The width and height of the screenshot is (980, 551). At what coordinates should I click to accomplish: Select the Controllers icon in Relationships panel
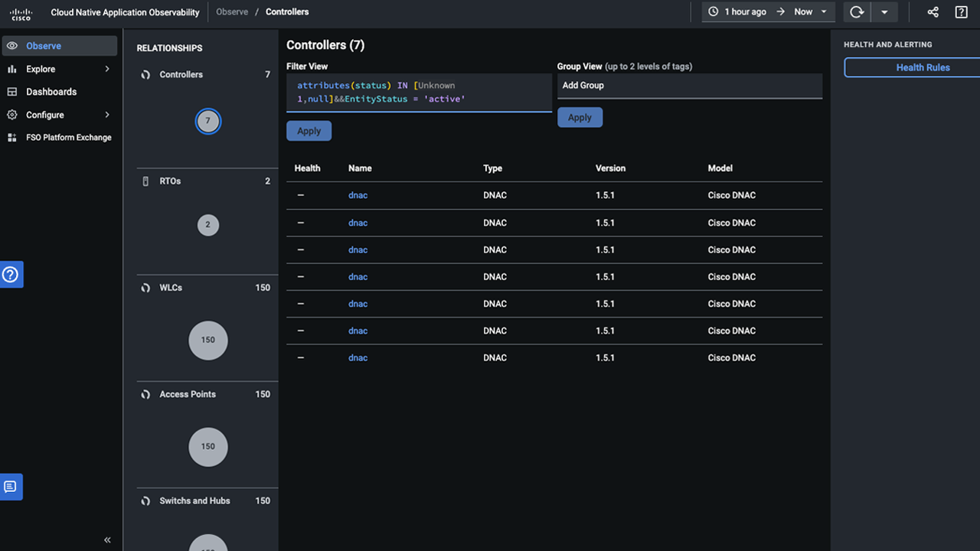pyautogui.click(x=145, y=74)
